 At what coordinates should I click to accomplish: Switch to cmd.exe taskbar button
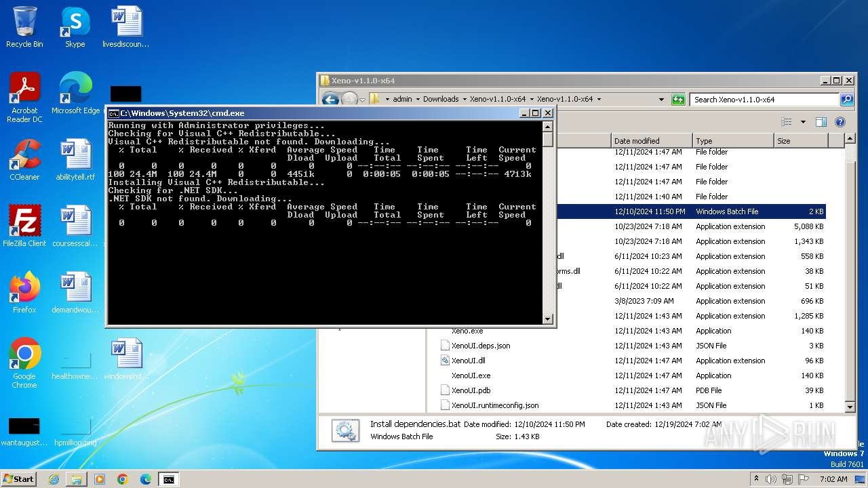click(168, 479)
